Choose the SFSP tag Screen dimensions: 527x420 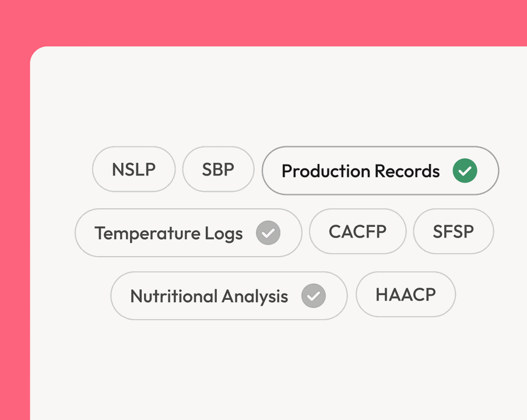(x=453, y=232)
